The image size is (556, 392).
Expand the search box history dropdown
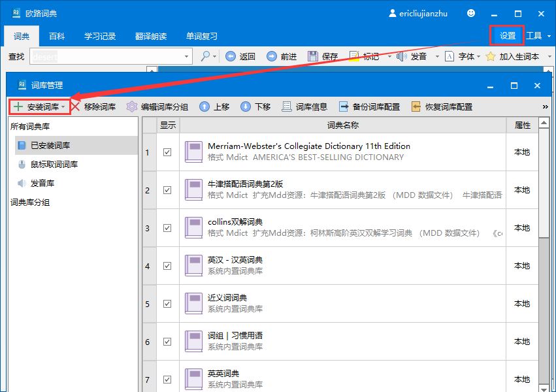186,56
